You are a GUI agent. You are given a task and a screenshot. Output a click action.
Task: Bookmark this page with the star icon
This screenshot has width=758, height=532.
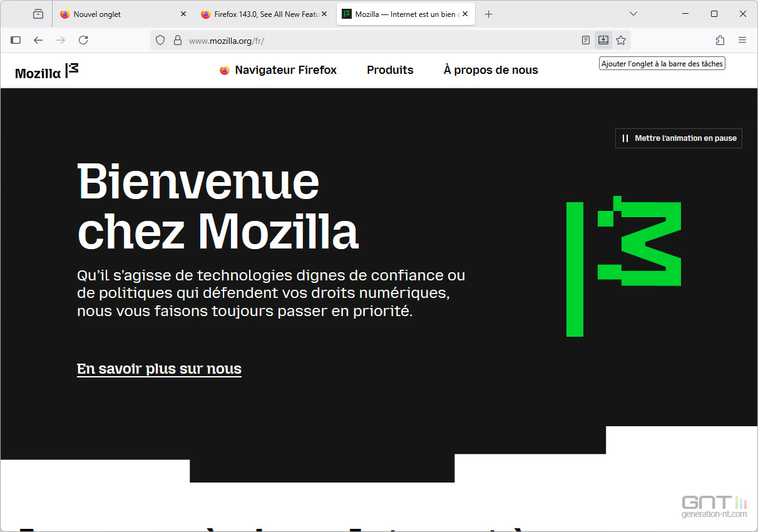click(x=621, y=40)
